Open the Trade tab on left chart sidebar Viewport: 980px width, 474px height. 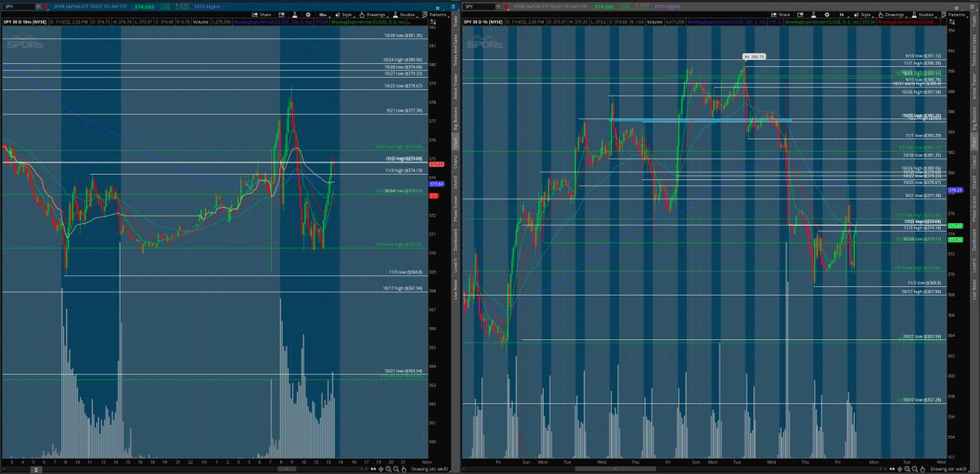456,20
